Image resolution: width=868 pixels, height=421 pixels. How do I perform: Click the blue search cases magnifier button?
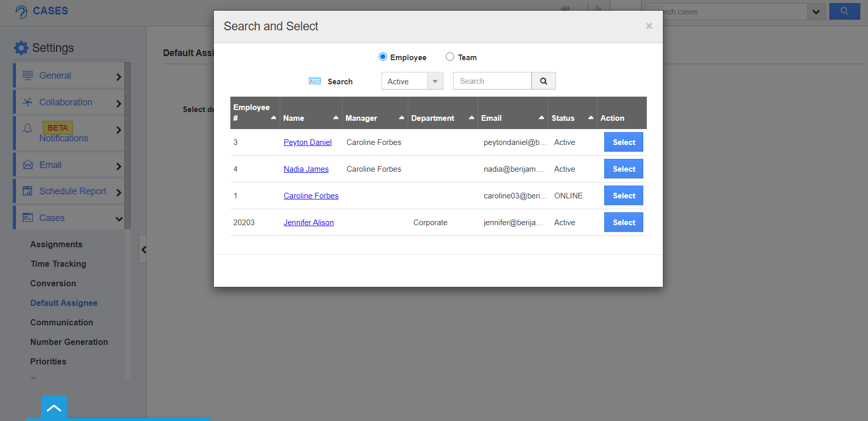pos(844,11)
